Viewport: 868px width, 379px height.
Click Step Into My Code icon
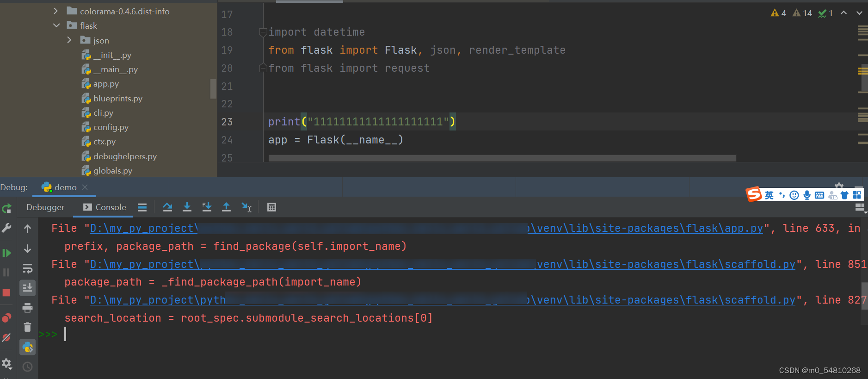[x=207, y=207]
